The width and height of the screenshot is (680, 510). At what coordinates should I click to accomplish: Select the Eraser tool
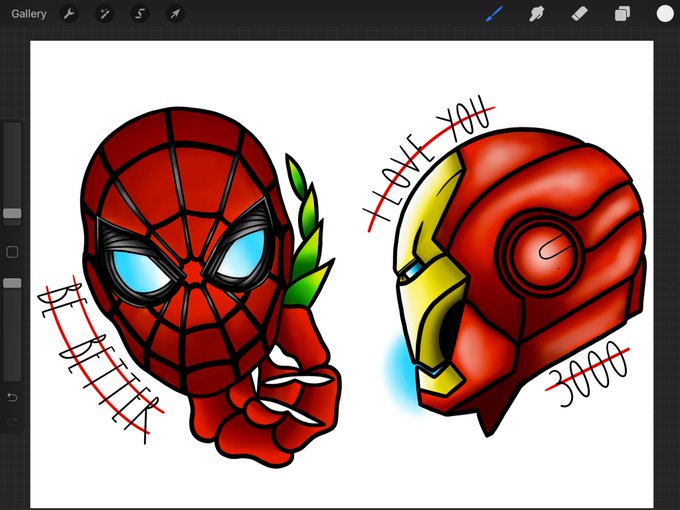pyautogui.click(x=579, y=14)
